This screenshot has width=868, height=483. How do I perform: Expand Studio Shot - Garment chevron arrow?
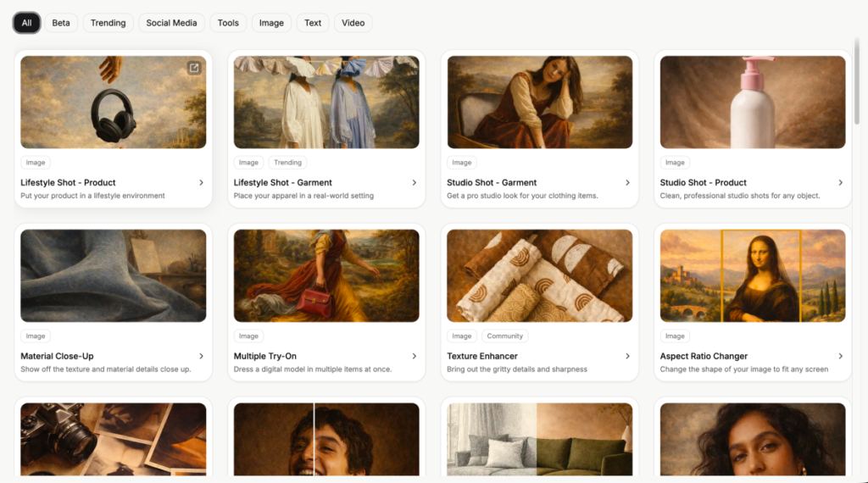[627, 182]
